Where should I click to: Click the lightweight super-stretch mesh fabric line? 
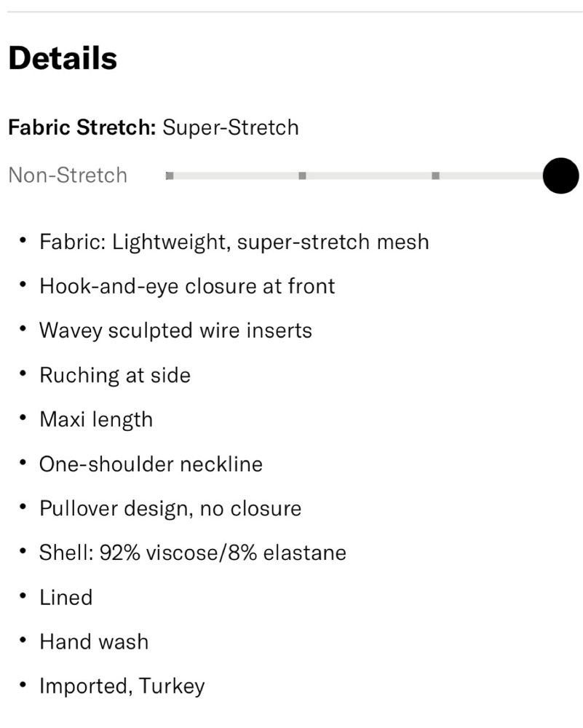pyautogui.click(x=234, y=242)
